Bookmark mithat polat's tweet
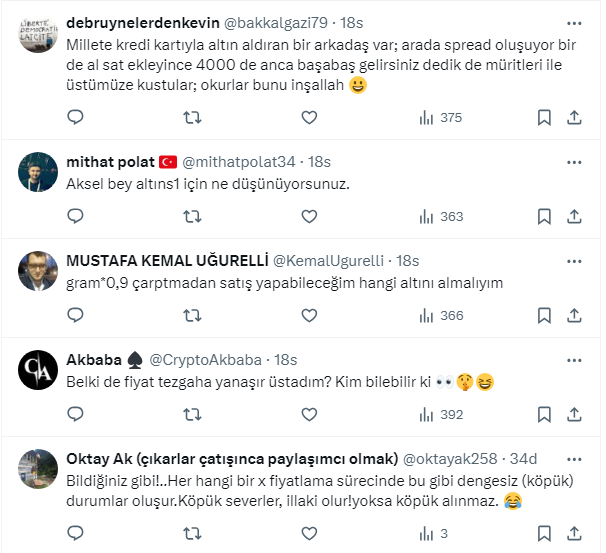The image size is (606, 553). pyautogui.click(x=544, y=216)
